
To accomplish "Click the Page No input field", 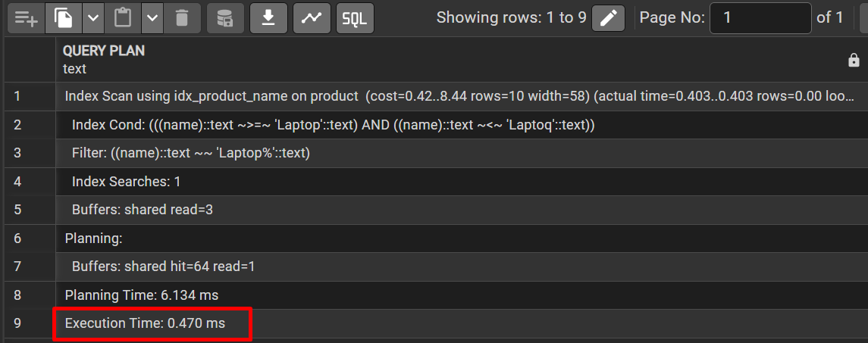I will [x=760, y=17].
